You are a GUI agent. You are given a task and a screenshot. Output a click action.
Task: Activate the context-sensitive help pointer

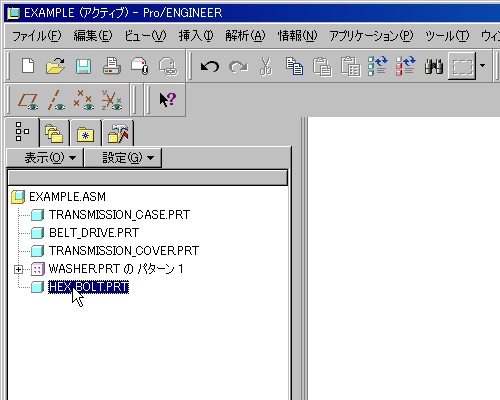[x=167, y=100]
